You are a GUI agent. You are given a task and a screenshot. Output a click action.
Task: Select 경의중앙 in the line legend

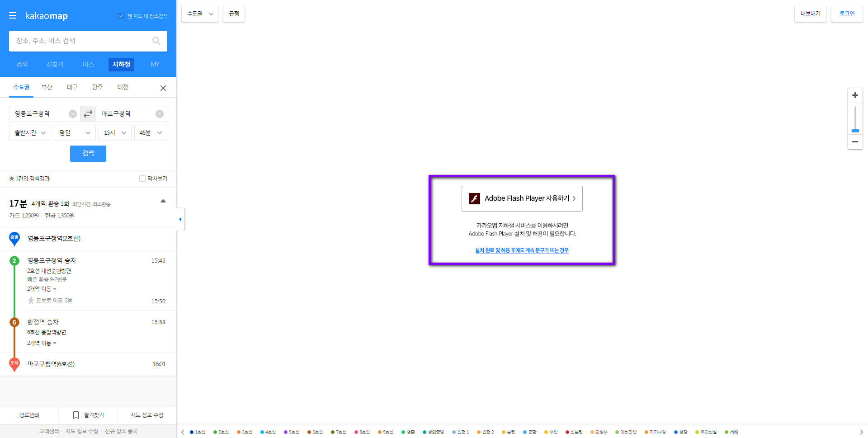click(434, 432)
